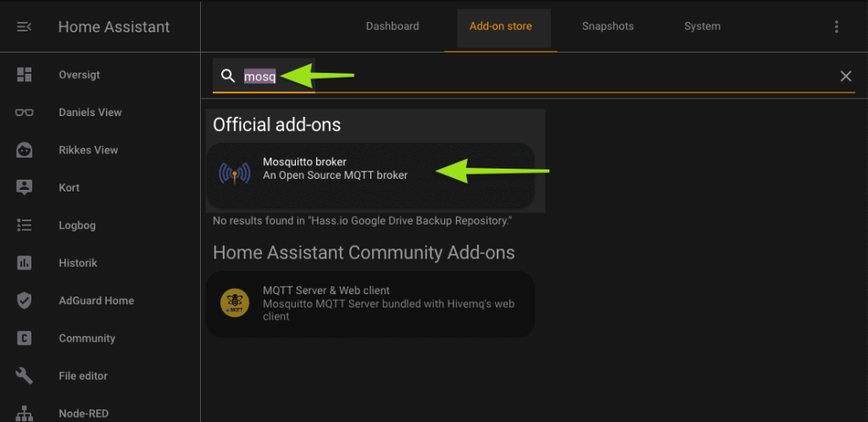Open the Snapshots tab
This screenshot has width=868, height=422.
[x=608, y=26]
